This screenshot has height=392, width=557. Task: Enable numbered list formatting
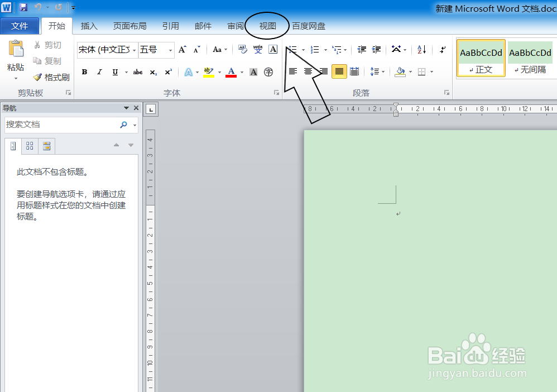pos(315,50)
